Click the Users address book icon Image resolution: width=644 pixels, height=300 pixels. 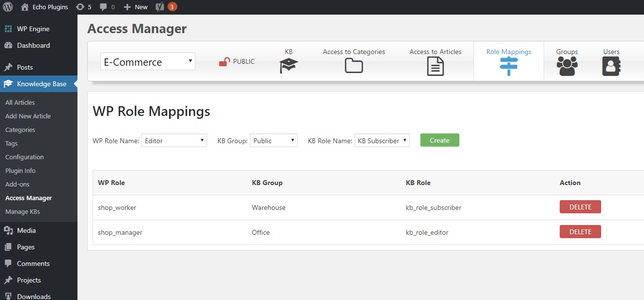pyautogui.click(x=611, y=66)
